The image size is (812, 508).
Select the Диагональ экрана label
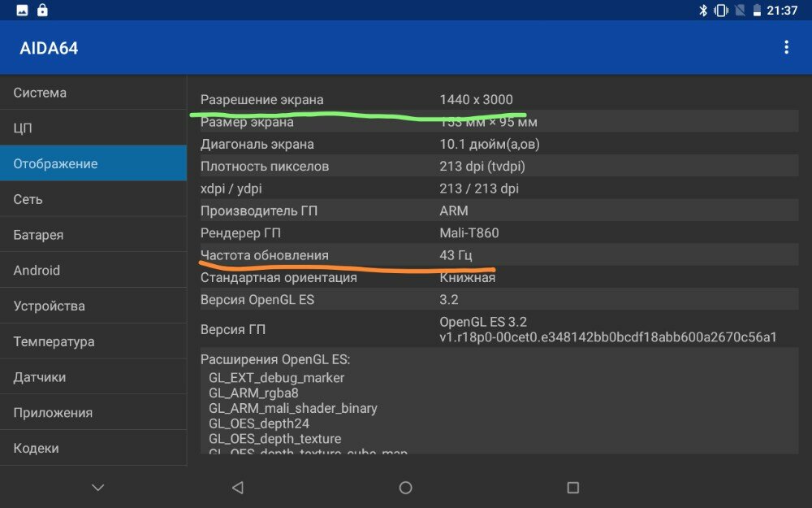(x=257, y=144)
